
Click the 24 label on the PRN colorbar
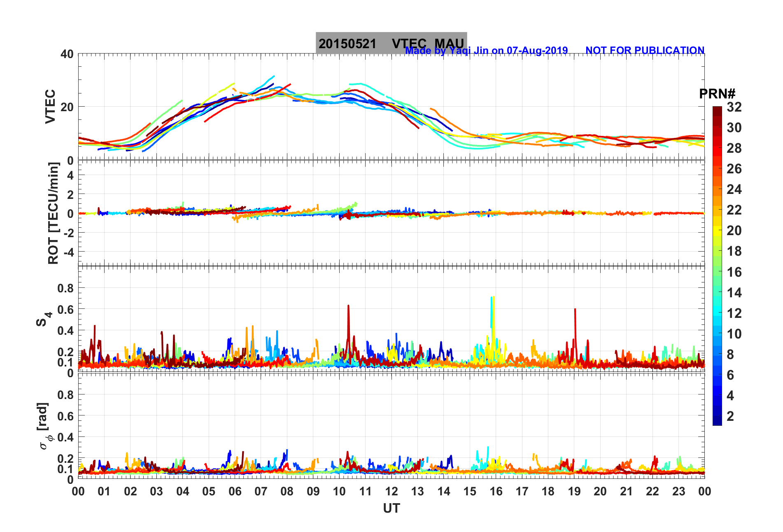tap(734, 189)
